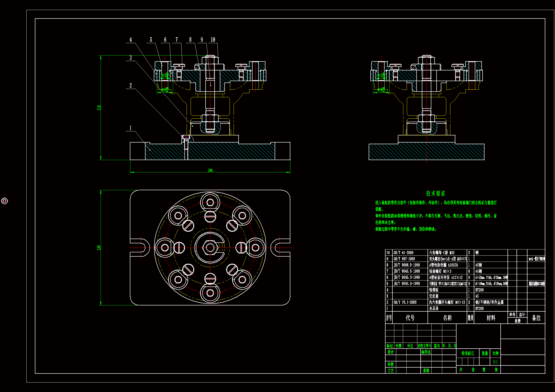This screenshot has height=392, width=555.
Task: Click the 180 width dimension text
Action: [210, 171]
